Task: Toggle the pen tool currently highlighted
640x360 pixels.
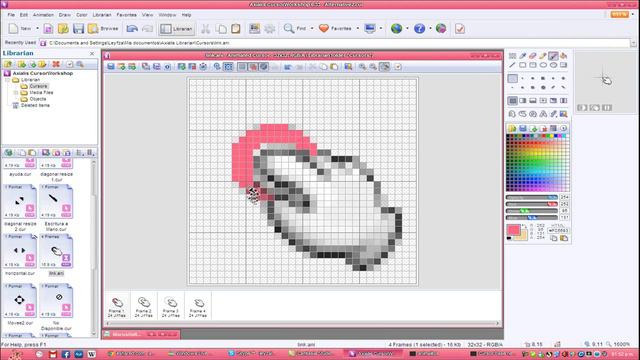Action: tap(553, 56)
